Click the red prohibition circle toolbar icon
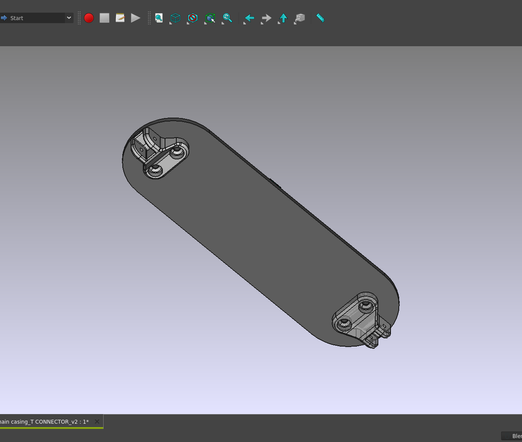The height and width of the screenshot is (442, 522). (192, 18)
